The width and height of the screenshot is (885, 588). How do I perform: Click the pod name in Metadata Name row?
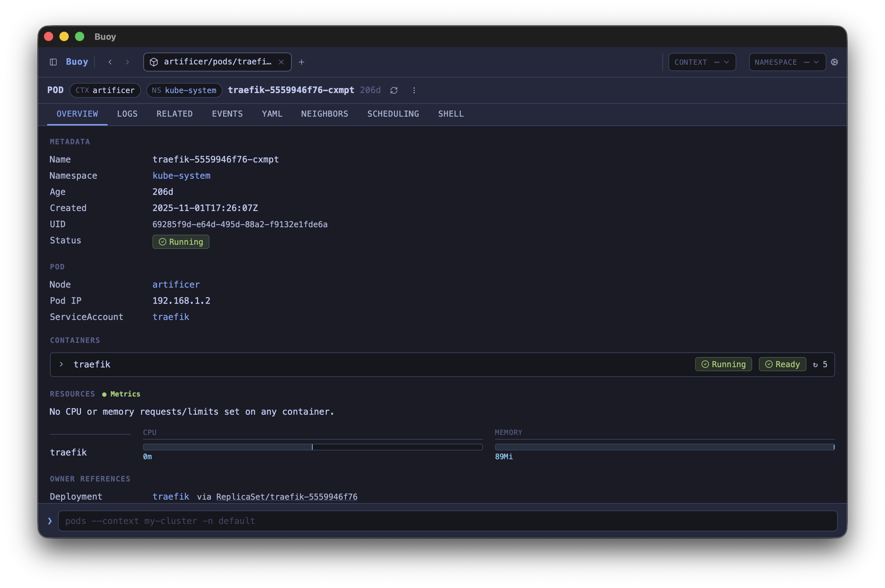pos(215,159)
